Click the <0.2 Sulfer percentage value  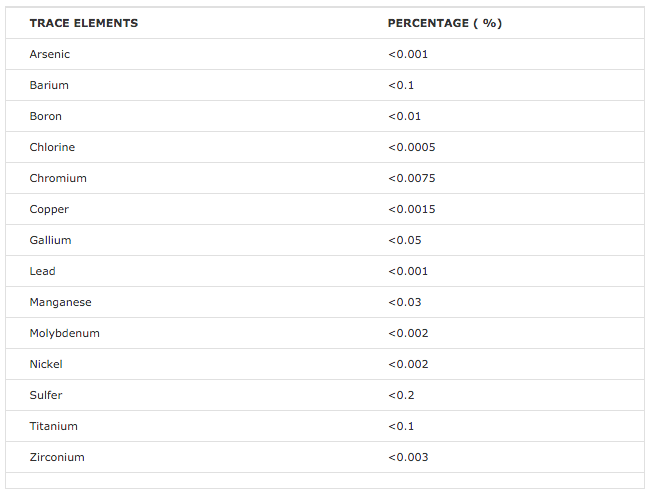point(401,395)
